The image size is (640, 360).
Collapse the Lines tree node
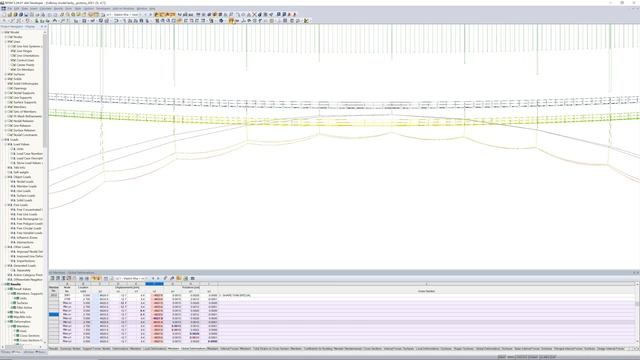point(5,42)
